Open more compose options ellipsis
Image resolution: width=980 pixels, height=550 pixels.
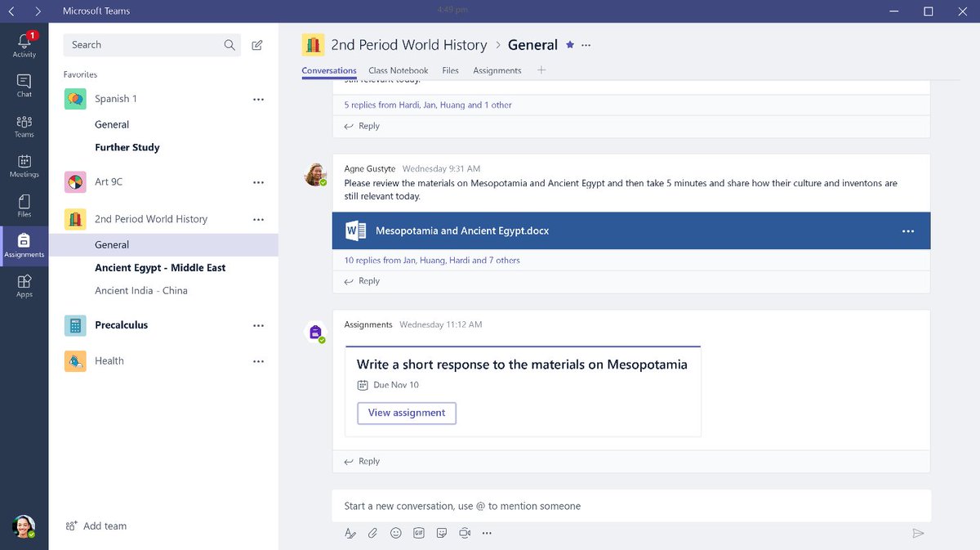click(487, 533)
